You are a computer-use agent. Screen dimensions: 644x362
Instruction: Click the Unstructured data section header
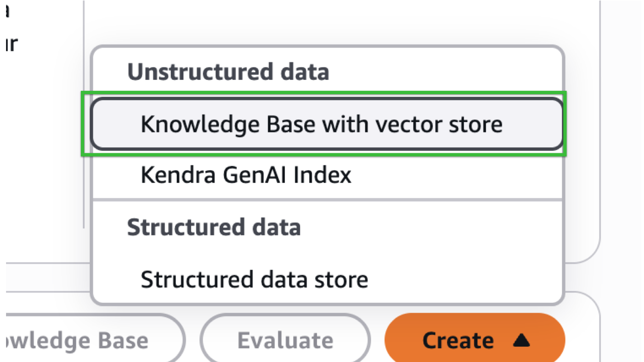(x=228, y=72)
